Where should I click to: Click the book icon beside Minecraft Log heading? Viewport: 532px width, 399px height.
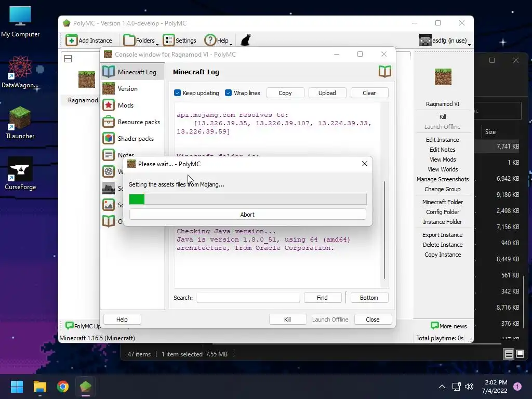(385, 72)
